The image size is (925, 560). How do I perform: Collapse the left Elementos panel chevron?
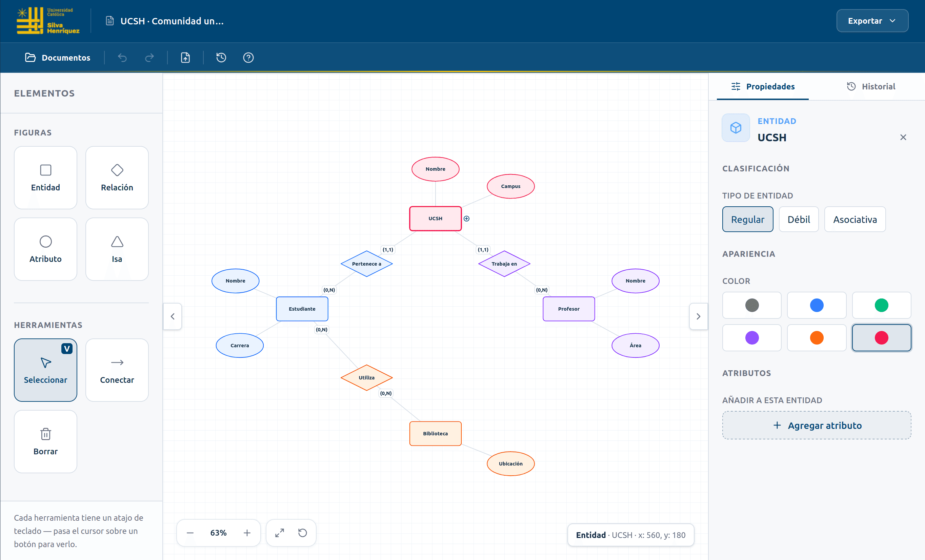click(173, 316)
